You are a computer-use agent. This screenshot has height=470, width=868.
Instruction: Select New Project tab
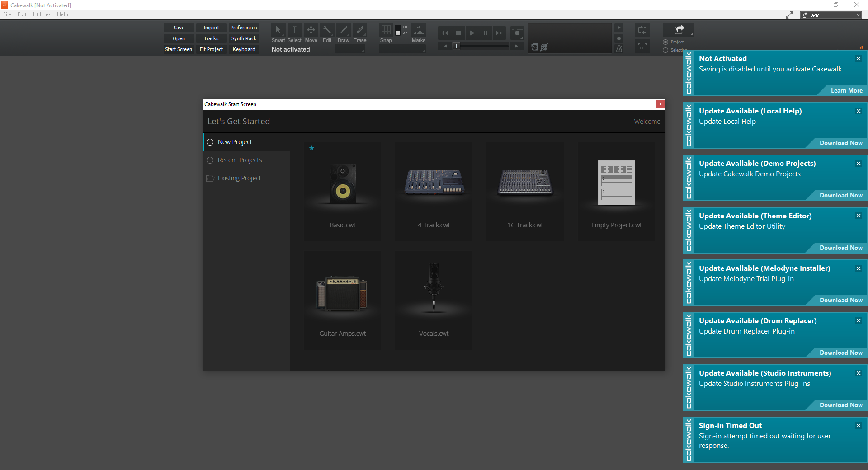[246, 142]
